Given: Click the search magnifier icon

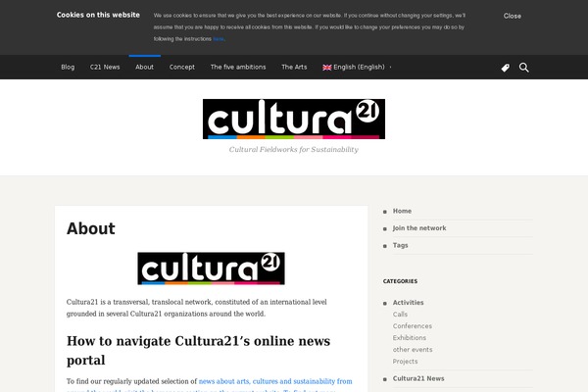Looking at the screenshot, I should 524,68.
